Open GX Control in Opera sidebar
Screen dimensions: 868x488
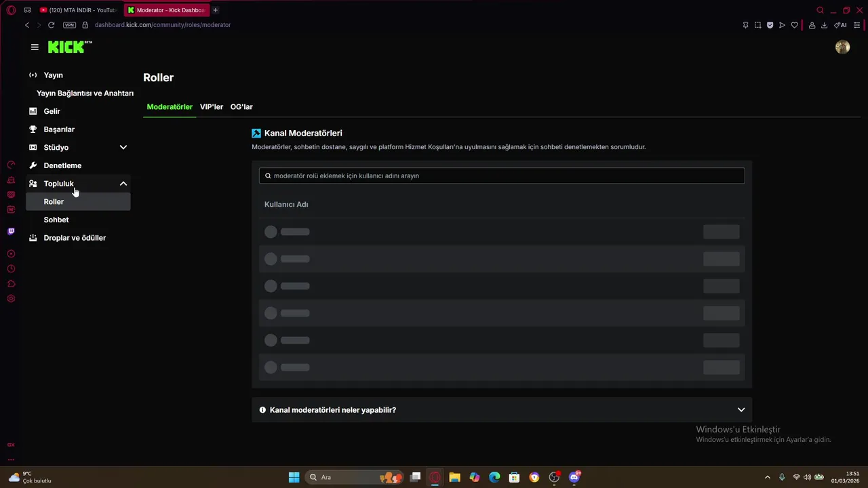click(11, 165)
